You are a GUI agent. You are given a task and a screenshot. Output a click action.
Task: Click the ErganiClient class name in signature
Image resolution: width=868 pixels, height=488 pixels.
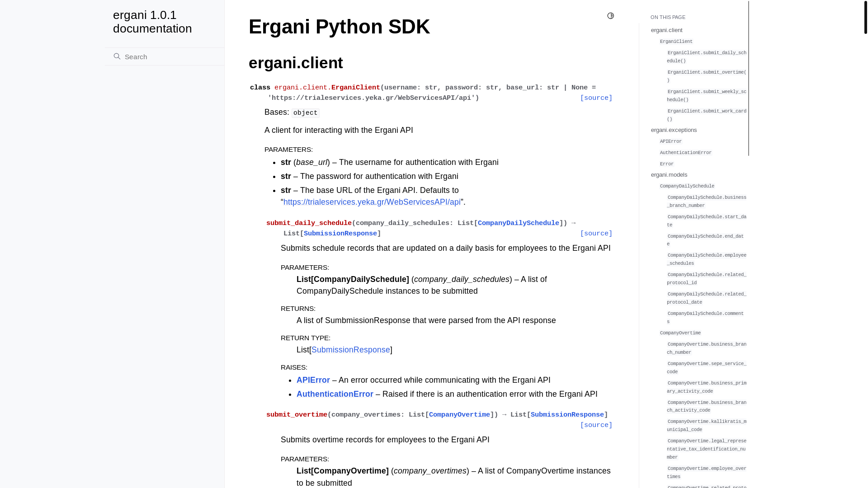pyautogui.click(x=356, y=88)
